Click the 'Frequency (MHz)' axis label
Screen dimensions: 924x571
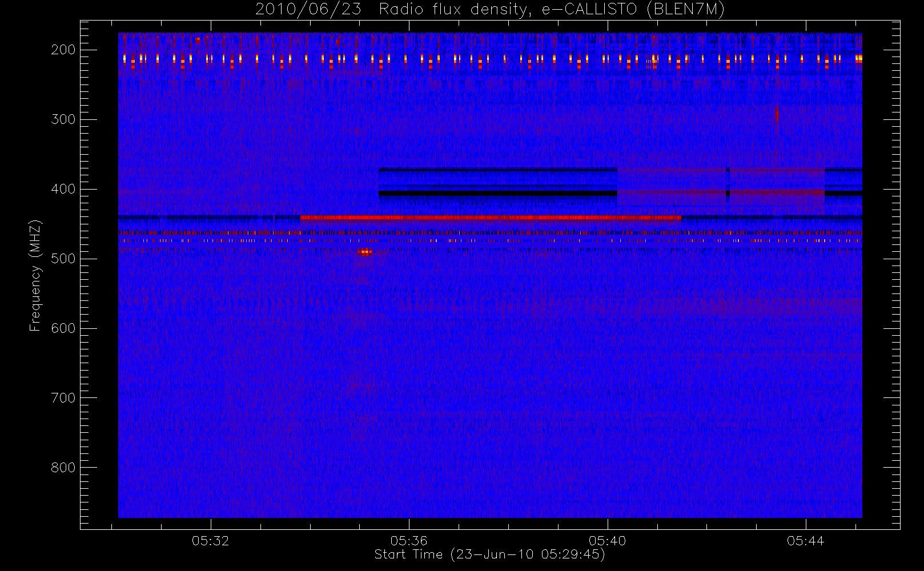[35, 275]
